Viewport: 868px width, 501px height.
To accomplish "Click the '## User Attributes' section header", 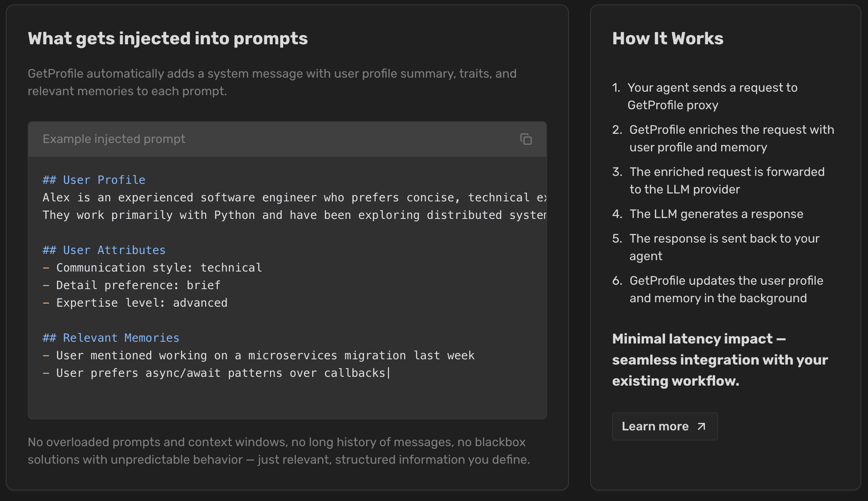I will 104,250.
